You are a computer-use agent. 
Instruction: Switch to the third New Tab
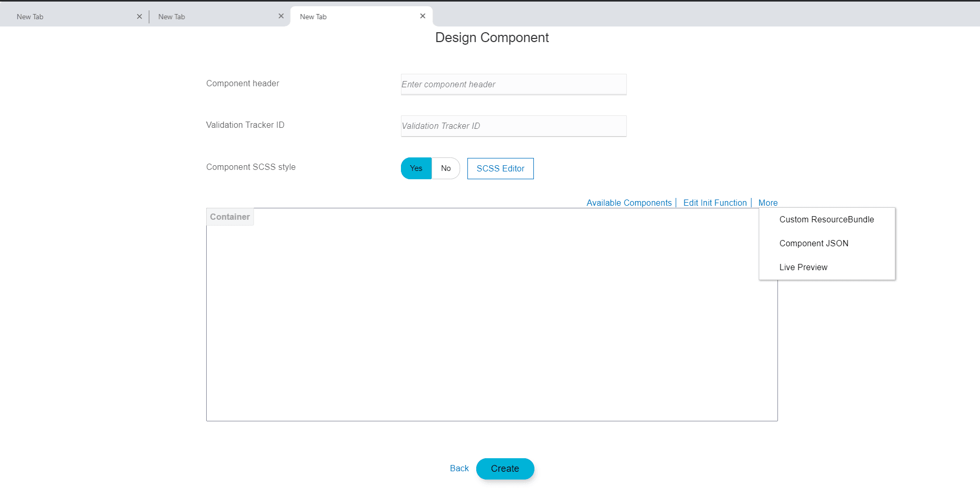point(348,16)
